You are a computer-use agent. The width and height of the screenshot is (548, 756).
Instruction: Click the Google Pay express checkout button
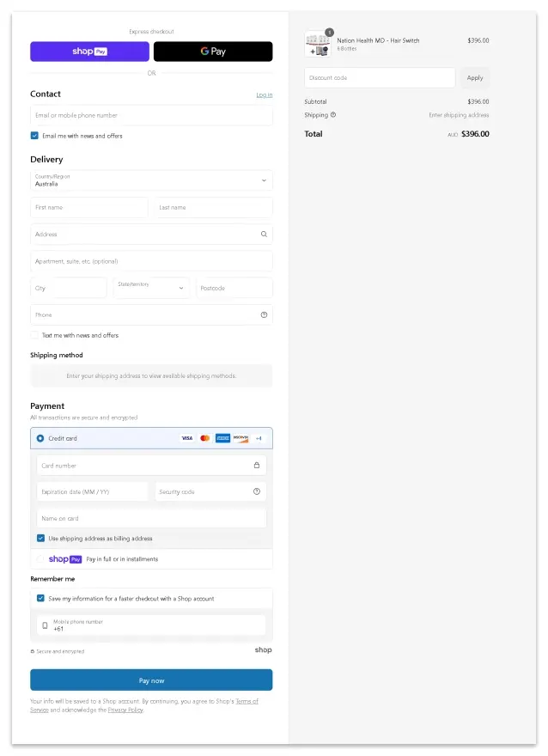click(x=212, y=52)
